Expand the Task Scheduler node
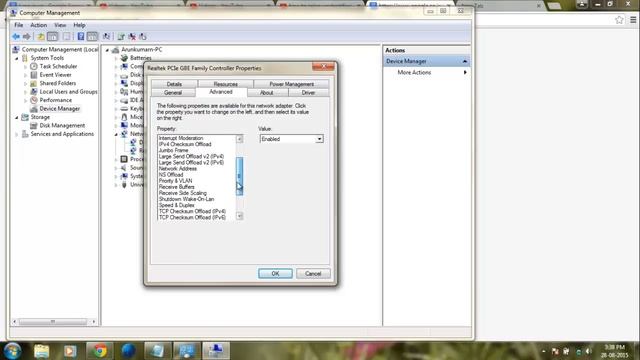 (x=26, y=67)
